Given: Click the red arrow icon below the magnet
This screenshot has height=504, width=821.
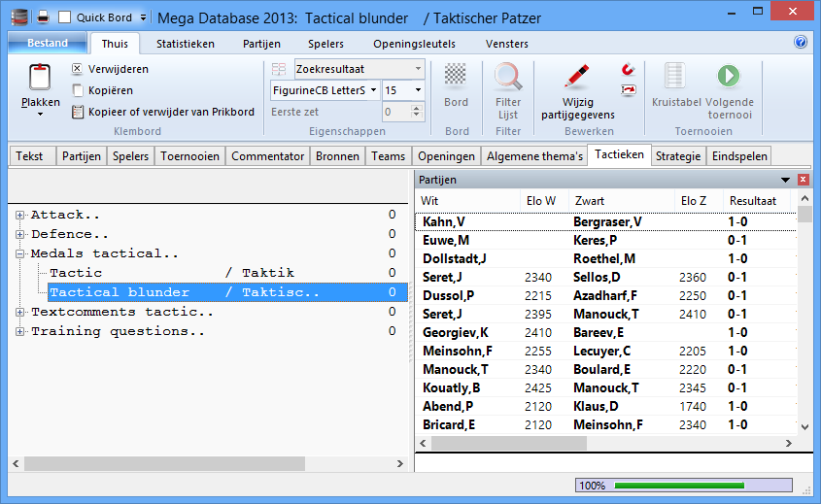Looking at the screenshot, I should pos(628,90).
